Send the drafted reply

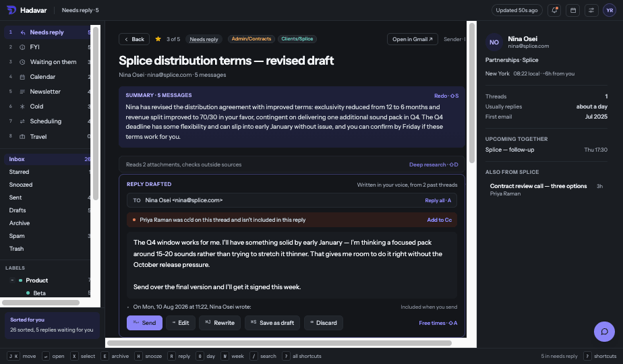144,323
